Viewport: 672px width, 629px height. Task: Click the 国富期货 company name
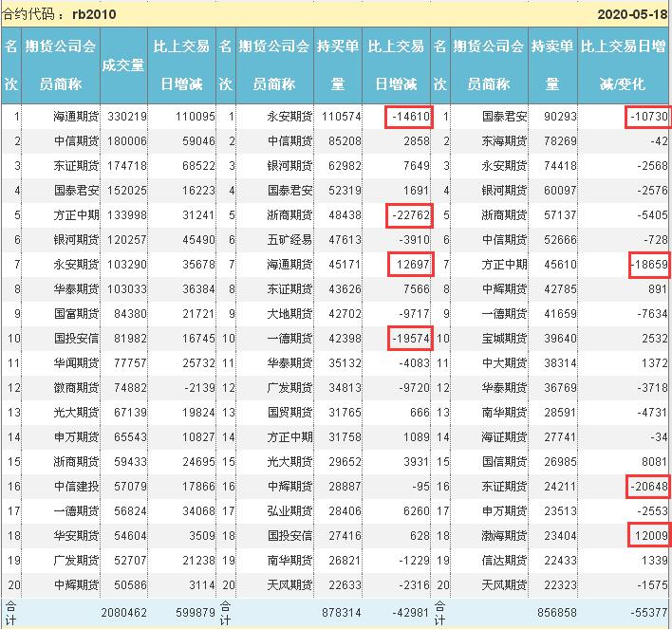point(76,314)
